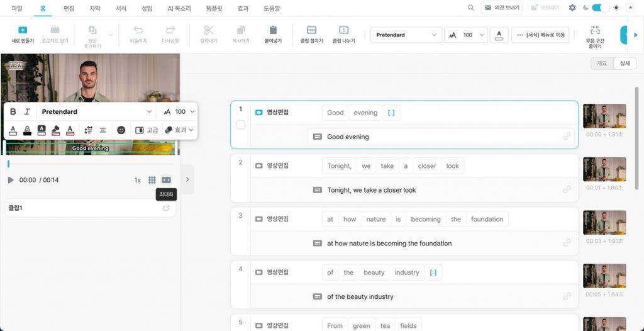The width and height of the screenshot is (644, 331).
Task: Click the 의견 보내기 feedback button
Action: (x=501, y=8)
